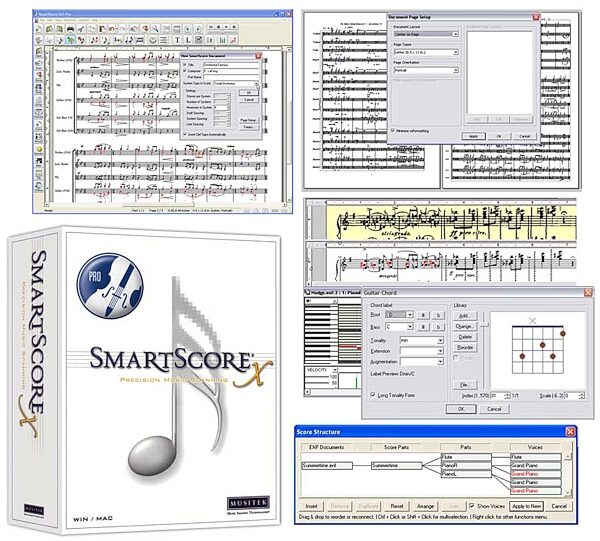This screenshot has width=600, height=541.
Task: Toggle Long Tonality Form checkbox
Action: point(373,395)
